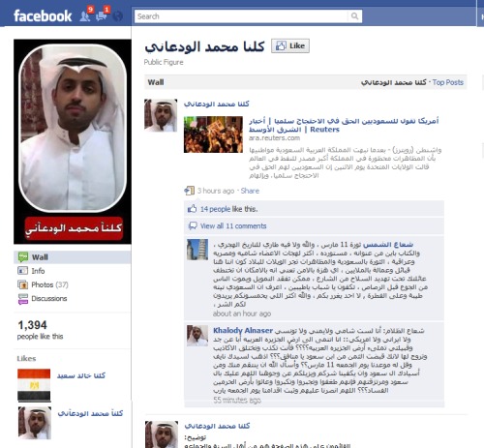Open Khalody Alnaser's profile

pos(243,330)
